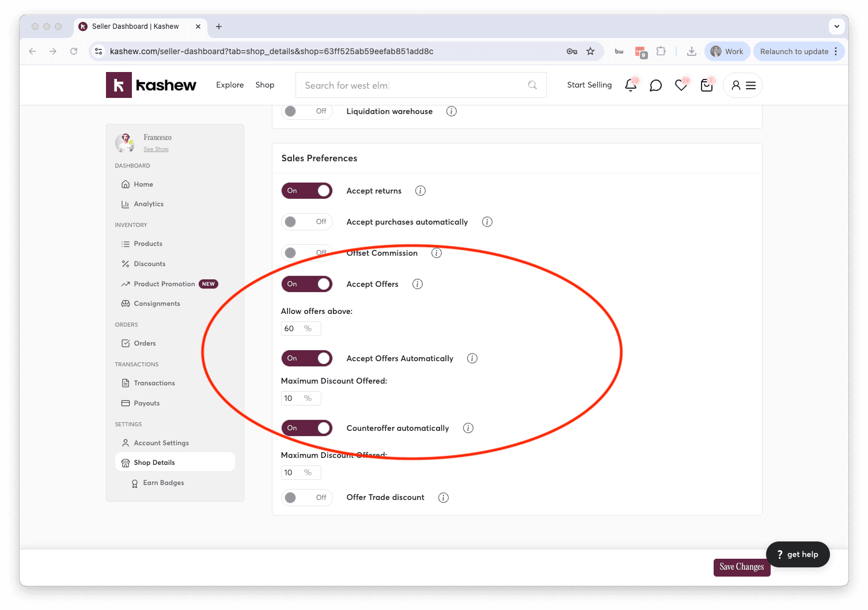The height and width of the screenshot is (610, 868).
Task: Click Counteroffer max discount percent field
Action: point(301,472)
